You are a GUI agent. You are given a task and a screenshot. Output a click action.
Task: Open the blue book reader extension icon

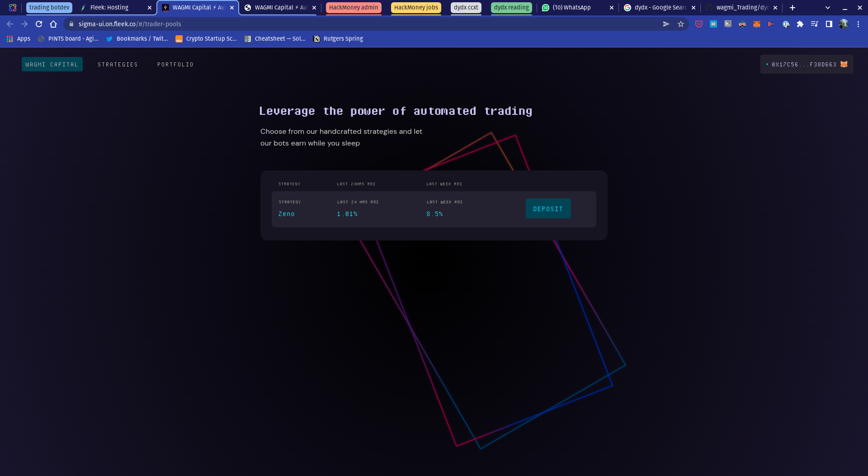pos(713,24)
